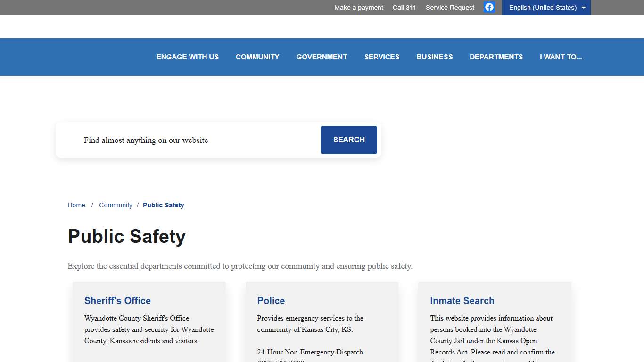
Task: Click the website search input field
Action: [189, 140]
